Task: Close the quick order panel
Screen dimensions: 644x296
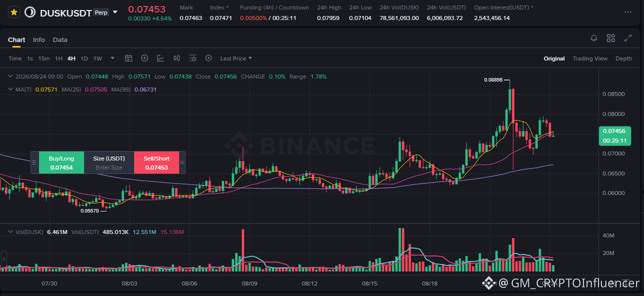Action: [x=182, y=162]
